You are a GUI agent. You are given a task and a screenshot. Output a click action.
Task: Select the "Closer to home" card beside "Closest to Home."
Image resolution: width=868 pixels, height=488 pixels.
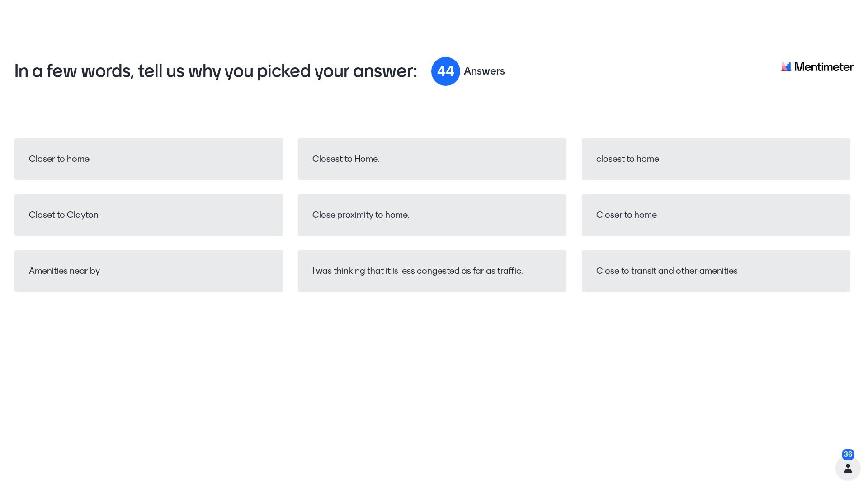[148, 159]
